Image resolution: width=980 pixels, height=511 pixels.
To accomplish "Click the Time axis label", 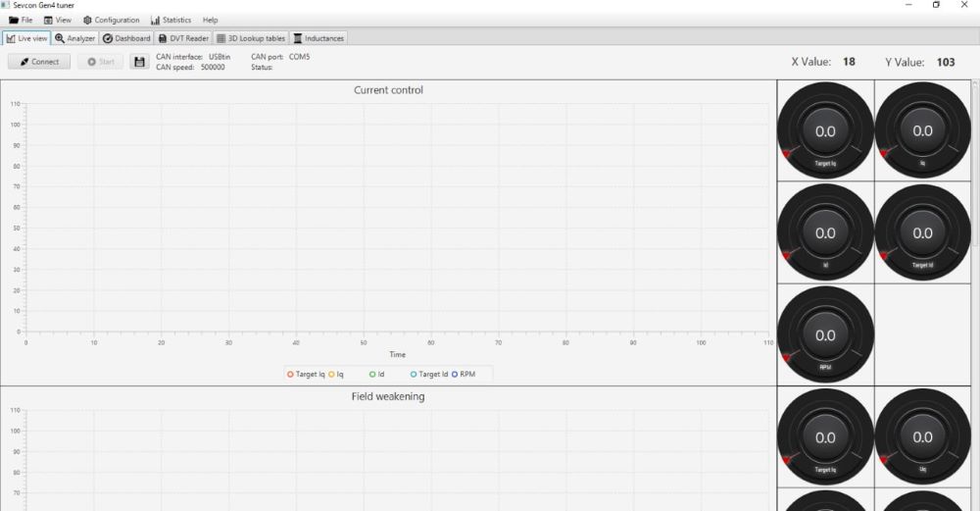I will point(398,354).
